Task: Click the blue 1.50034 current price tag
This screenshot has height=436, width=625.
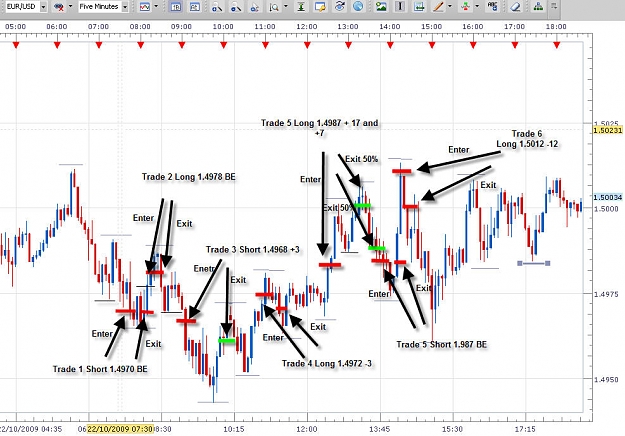Action: pyautogui.click(x=608, y=197)
